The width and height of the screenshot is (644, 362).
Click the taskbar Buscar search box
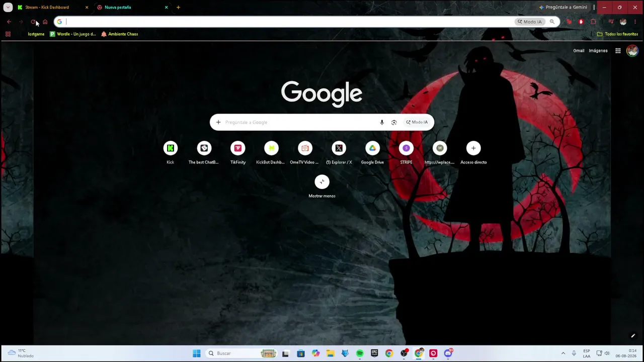pyautogui.click(x=242, y=353)
